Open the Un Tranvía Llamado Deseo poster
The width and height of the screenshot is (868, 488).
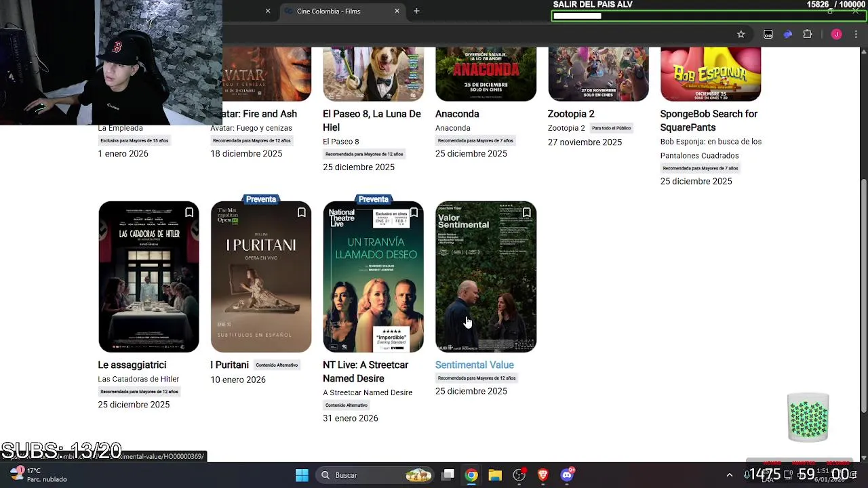point(374,277)
